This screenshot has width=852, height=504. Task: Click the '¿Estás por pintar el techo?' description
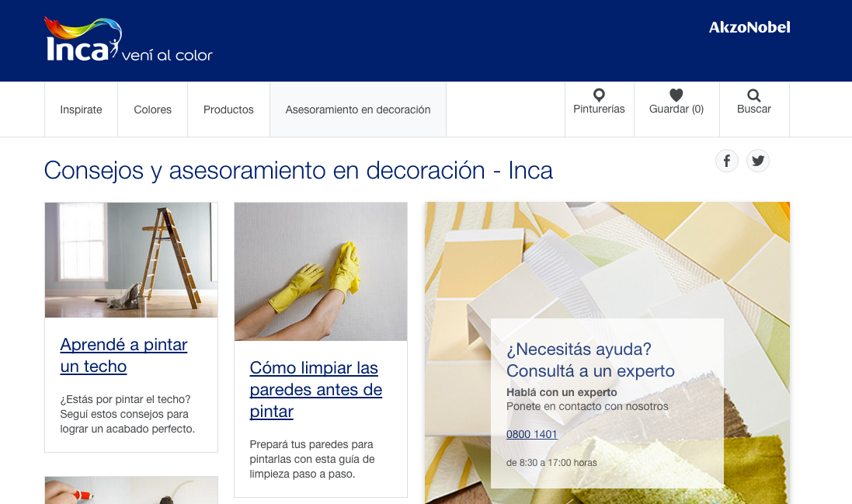click(x=127, y=414)
